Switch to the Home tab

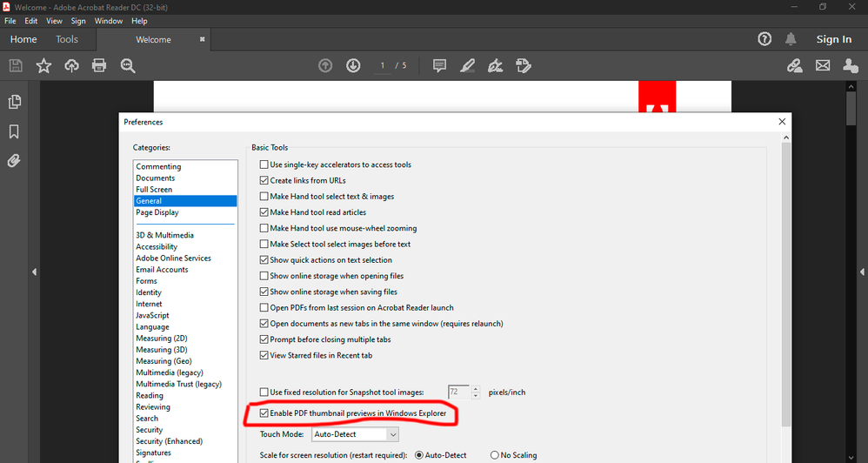pyautogui.click(x=23, y=39)
